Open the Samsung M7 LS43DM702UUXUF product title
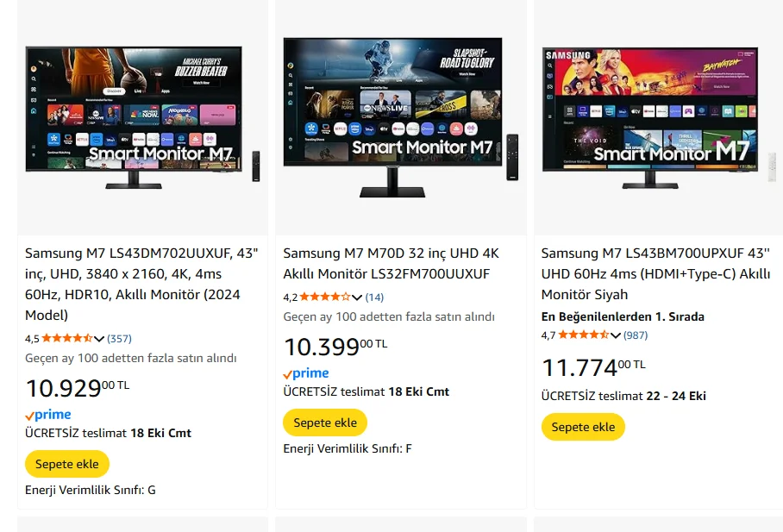Viewport: 783px width, 532px height. click(x=141, y=285)
